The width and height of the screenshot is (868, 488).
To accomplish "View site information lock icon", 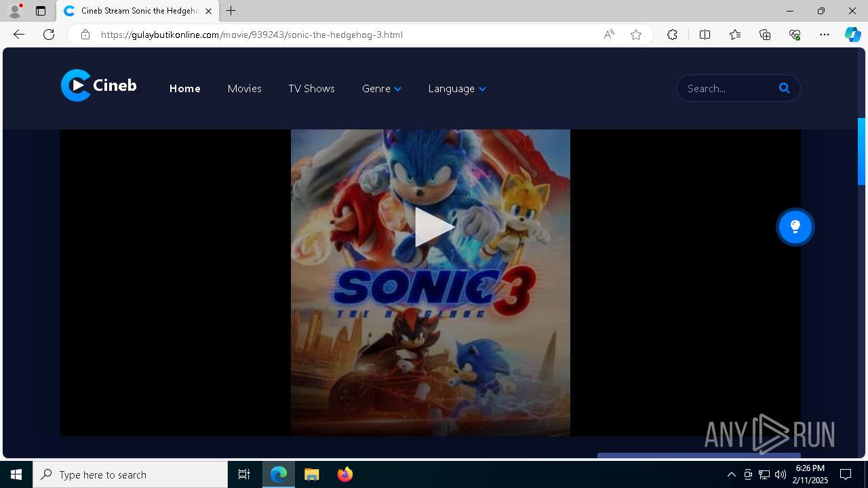I will click(x=85, y=35).
